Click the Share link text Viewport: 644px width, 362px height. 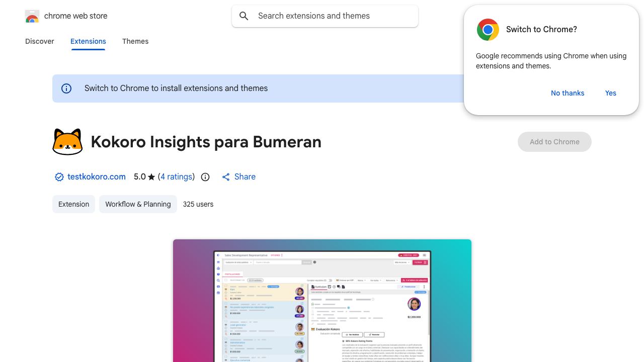pos(245,177)
